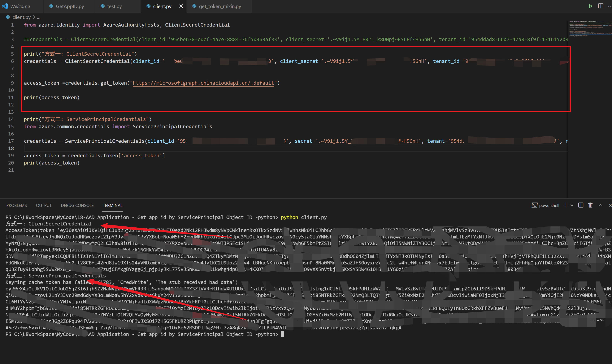Kill terminal using trash can icon

pos(590,205)
